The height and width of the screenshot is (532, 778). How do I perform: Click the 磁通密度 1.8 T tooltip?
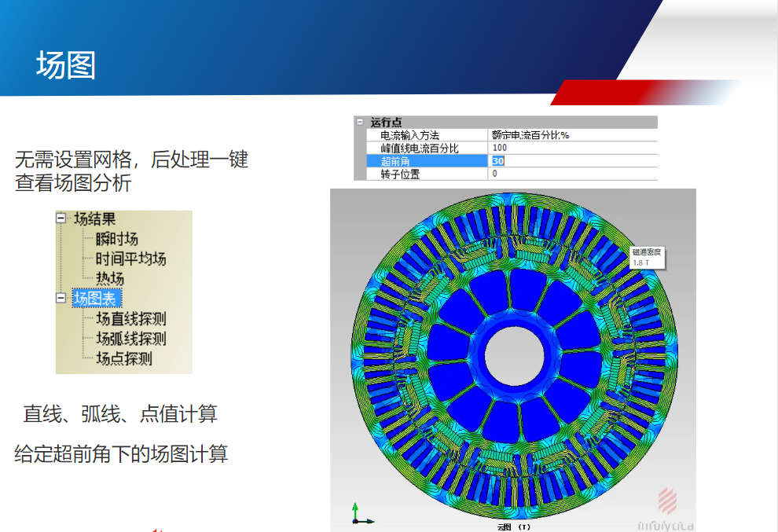(647, 257)
